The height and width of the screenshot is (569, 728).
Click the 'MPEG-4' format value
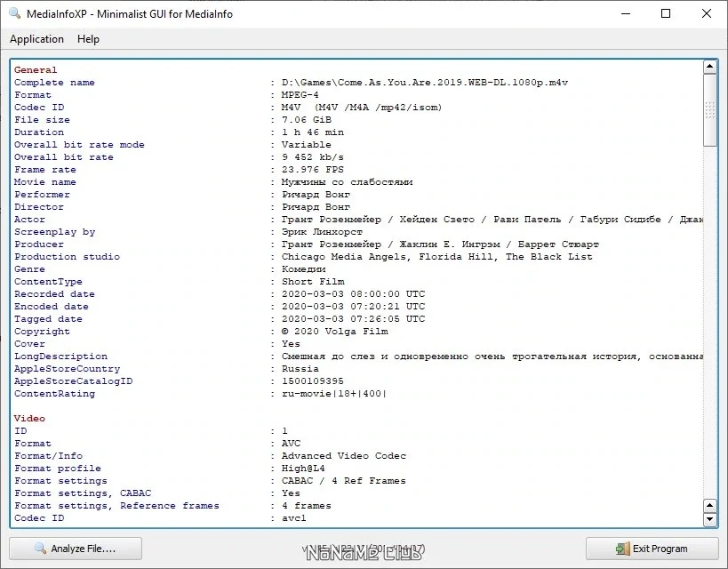pos(300,95)
